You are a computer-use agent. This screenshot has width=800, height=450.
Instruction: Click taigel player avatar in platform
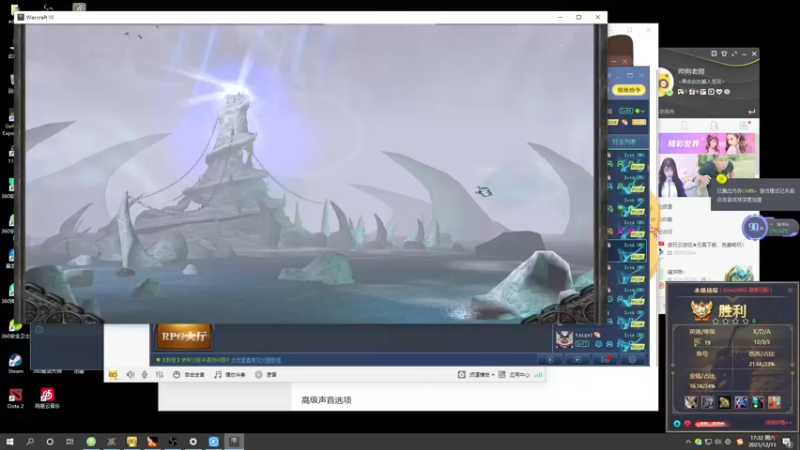564,339
